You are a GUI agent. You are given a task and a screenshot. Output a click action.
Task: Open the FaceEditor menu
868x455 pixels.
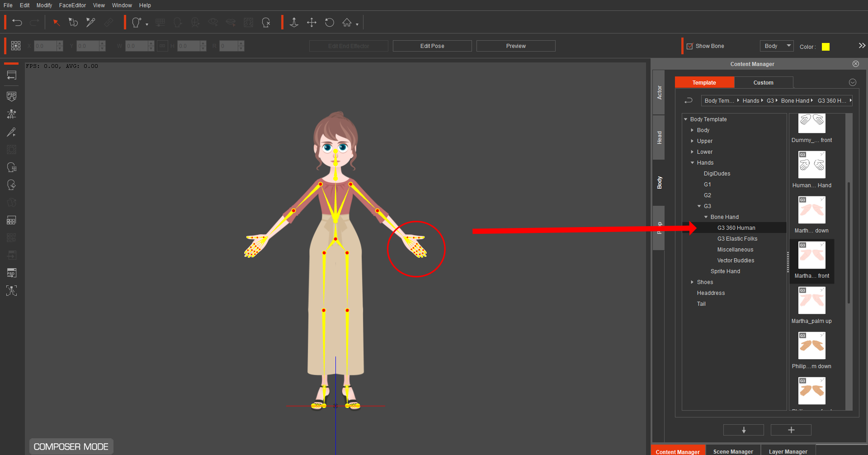(72, 5)
